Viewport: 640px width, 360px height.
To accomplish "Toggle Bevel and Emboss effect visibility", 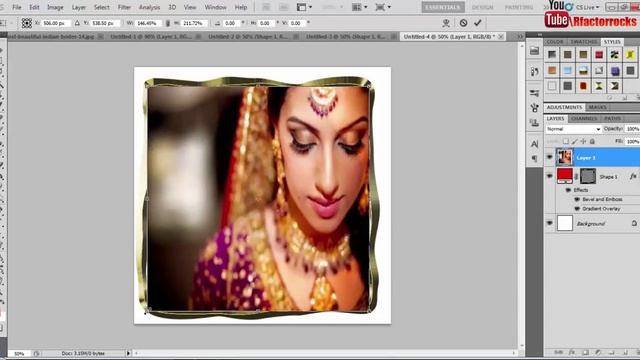I will point(577,200).
